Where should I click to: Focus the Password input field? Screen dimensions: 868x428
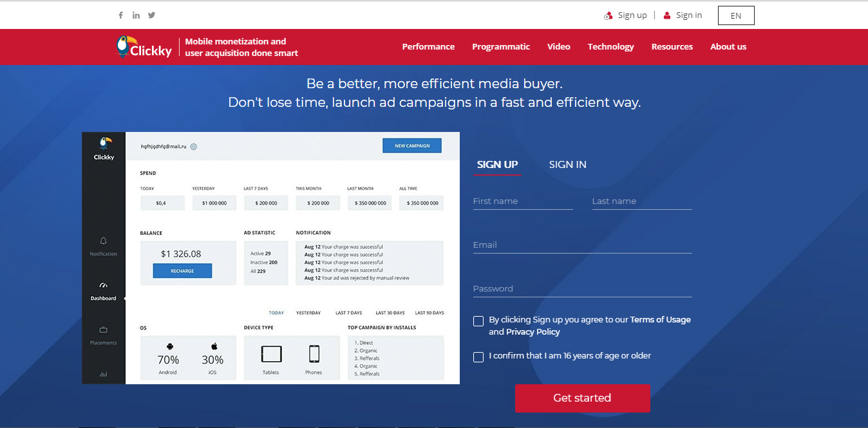point(583,289)
